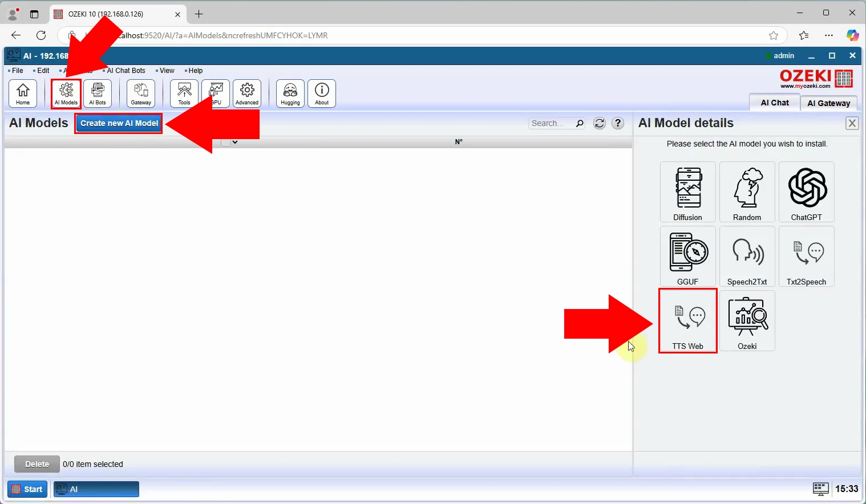Open the Start menu button

[27, 489]
